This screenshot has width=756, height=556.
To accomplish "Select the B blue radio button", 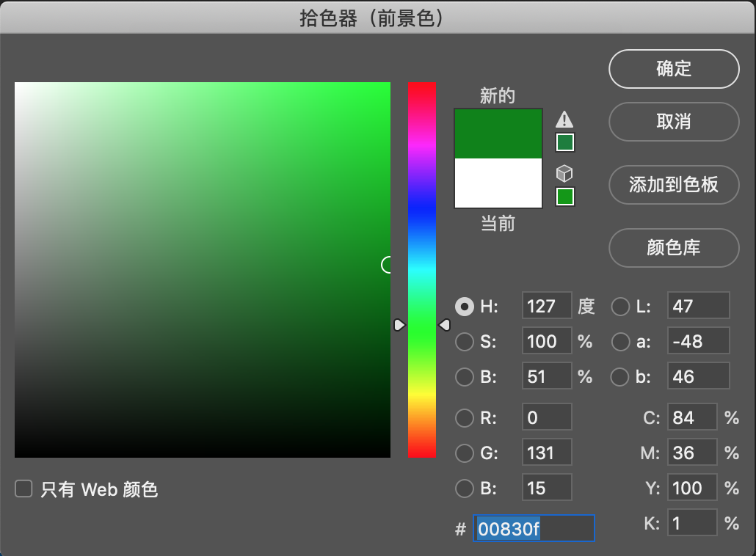I will pyautogui.click(x=465, y=488).
